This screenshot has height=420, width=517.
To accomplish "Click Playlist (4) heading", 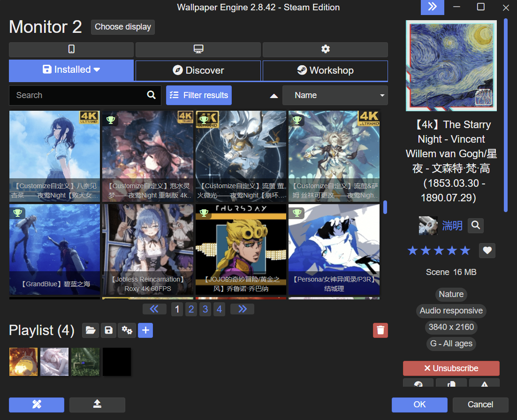I will [42, 330].
